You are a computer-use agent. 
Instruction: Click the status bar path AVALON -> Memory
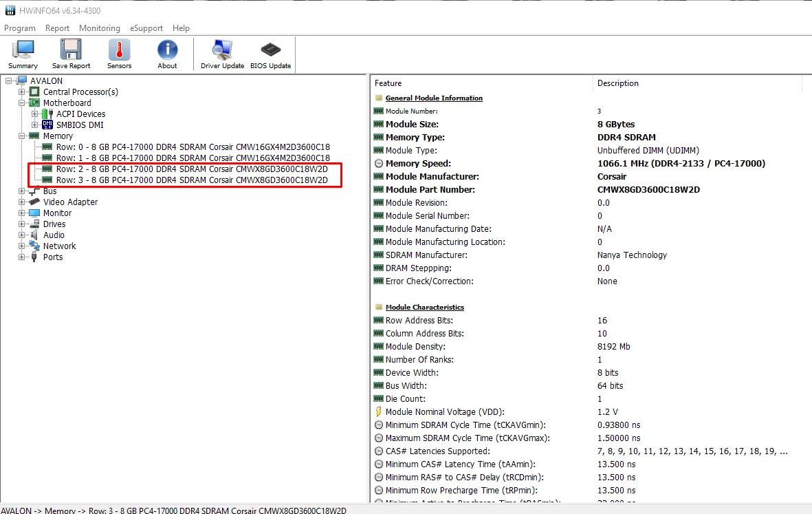173,511
